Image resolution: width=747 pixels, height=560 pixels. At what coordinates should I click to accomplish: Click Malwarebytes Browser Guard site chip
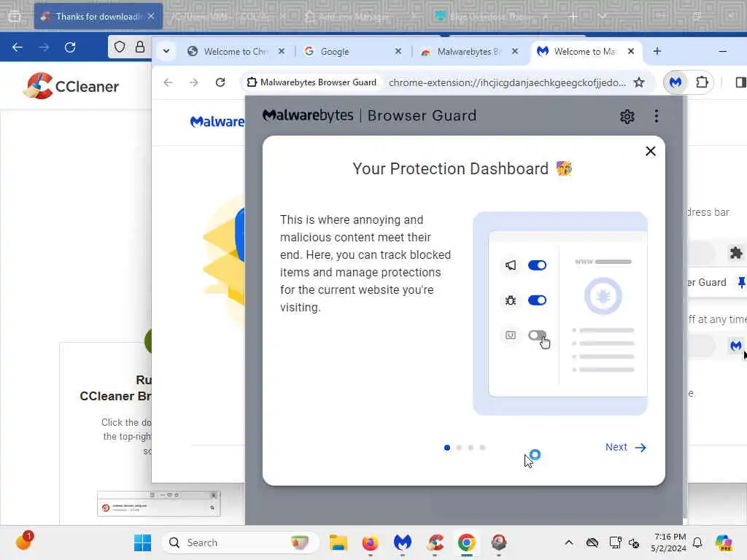(311, 82)
